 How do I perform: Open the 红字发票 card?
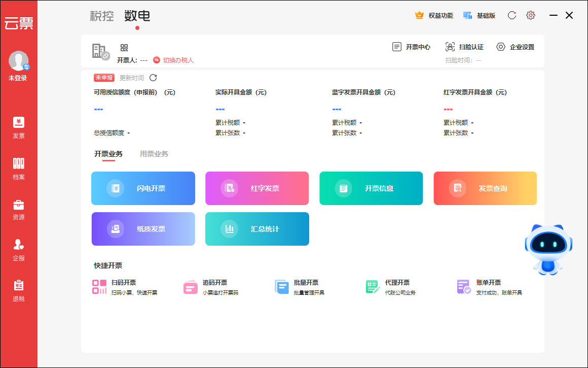click(x=257, y=188)
